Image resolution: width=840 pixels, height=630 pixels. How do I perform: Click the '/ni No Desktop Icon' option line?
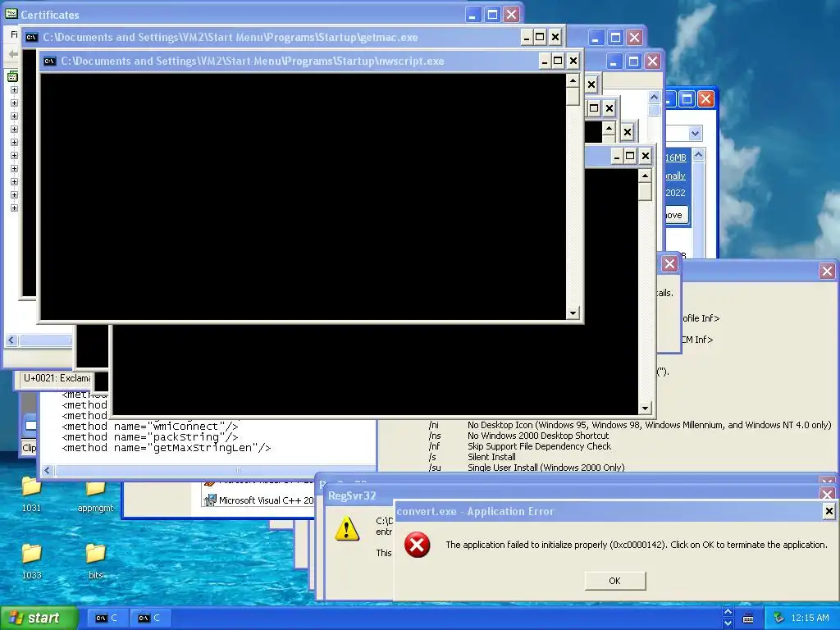coord(630,425)
